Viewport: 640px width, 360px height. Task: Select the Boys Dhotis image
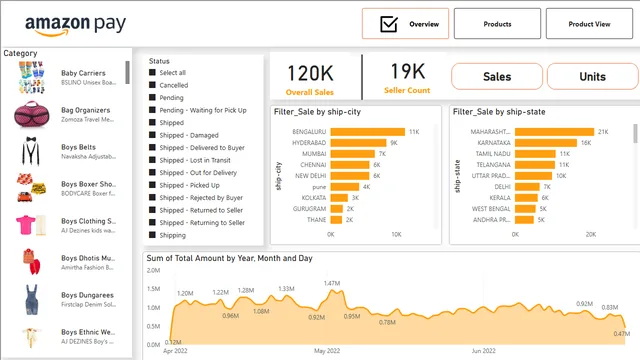point(31,262)
